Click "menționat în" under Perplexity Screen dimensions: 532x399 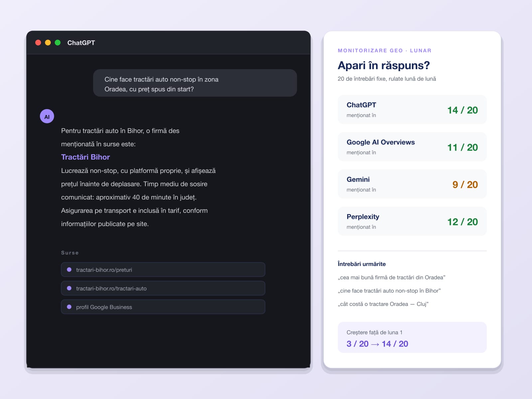point(361,227)
